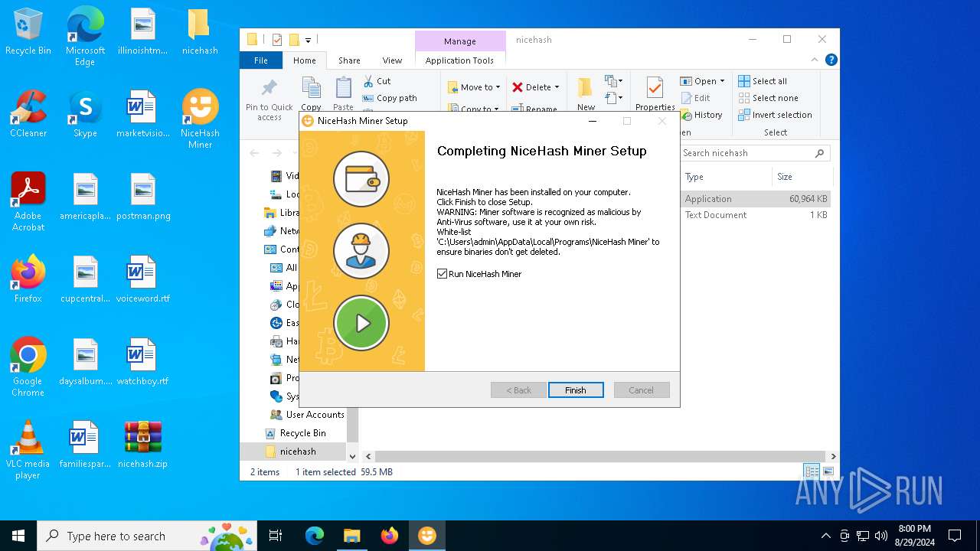Select the marketvisio Word document icon
The height and width of the screenshot is (551, 980).
(143, 115)
